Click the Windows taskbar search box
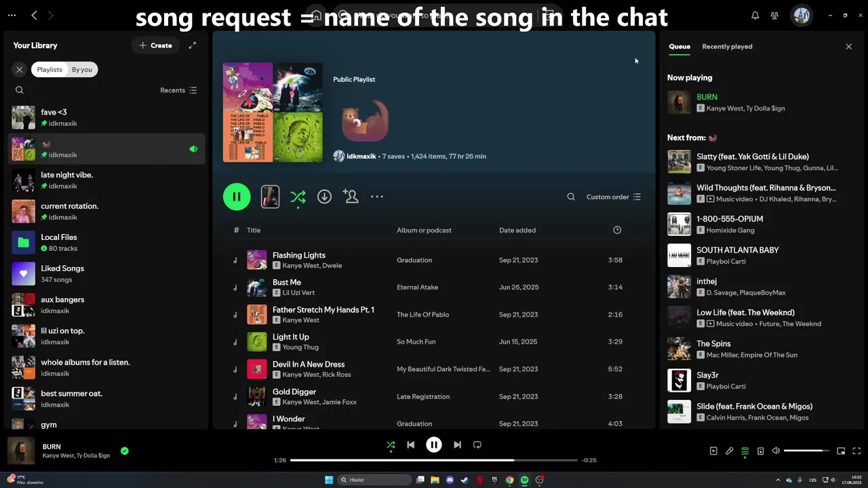Screen dimensions: 868x488 (375, 480)
